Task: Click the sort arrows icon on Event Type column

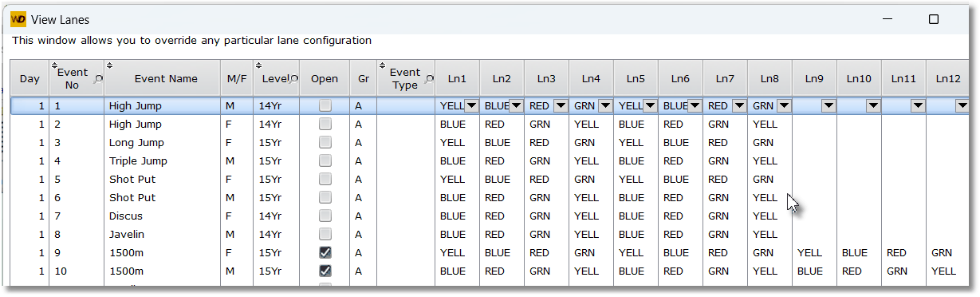Action: click(383, 65)
